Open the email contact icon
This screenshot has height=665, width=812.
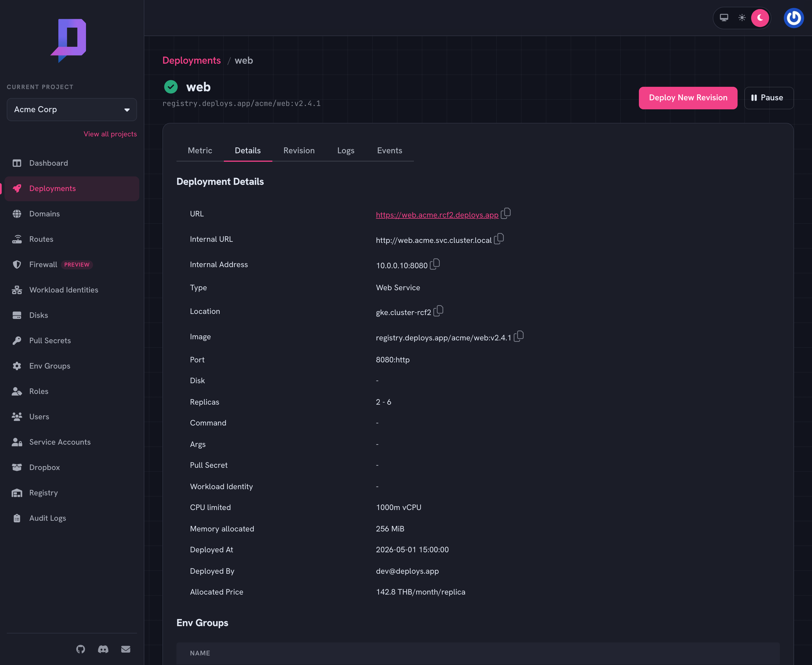126,649
